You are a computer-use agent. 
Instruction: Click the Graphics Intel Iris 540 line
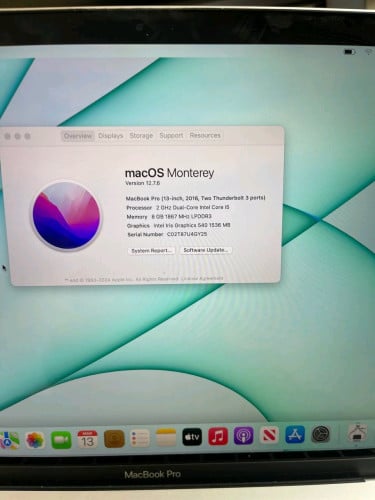(x=178, y=225)
